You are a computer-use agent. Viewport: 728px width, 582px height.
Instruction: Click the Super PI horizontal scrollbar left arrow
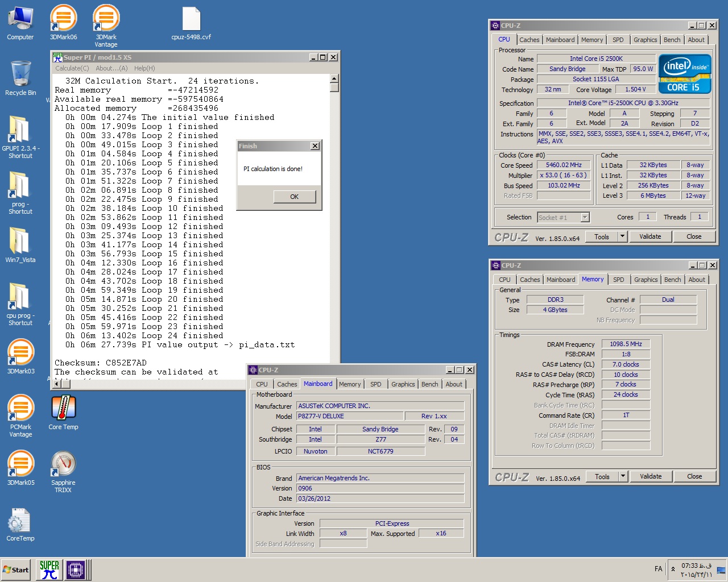pyautogui.click(x=57, y=384)
